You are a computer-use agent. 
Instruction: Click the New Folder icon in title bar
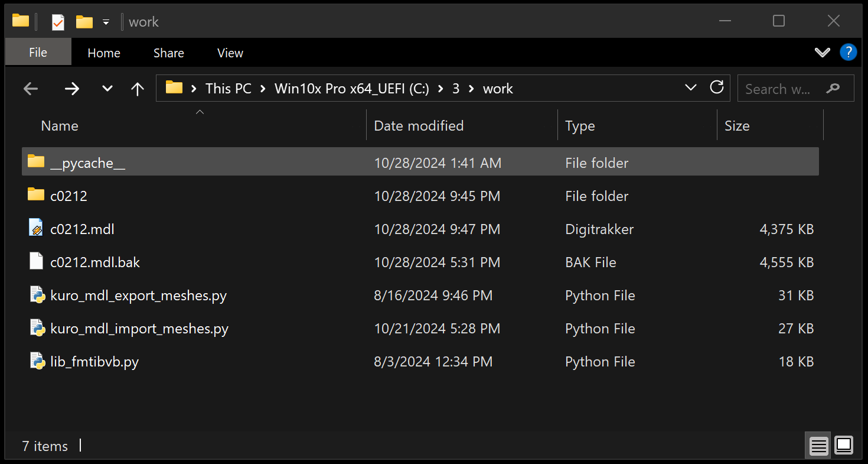tap(84, 22)
